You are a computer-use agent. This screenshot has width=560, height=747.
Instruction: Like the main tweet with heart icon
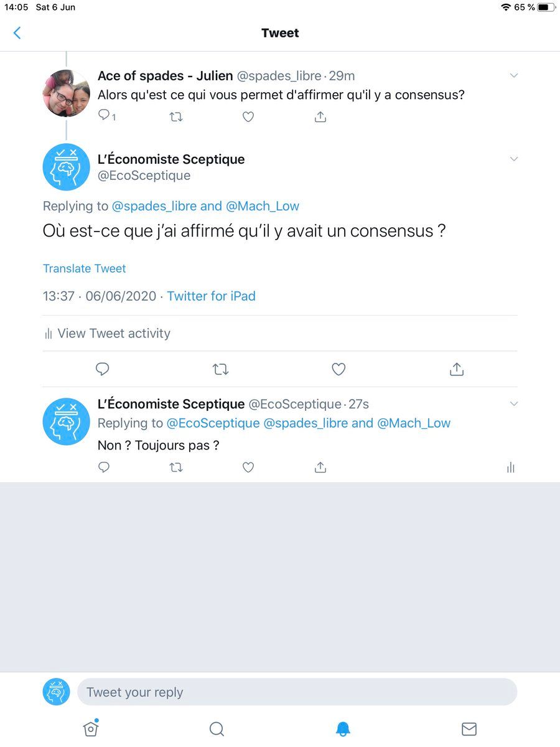tap(338, 370)
